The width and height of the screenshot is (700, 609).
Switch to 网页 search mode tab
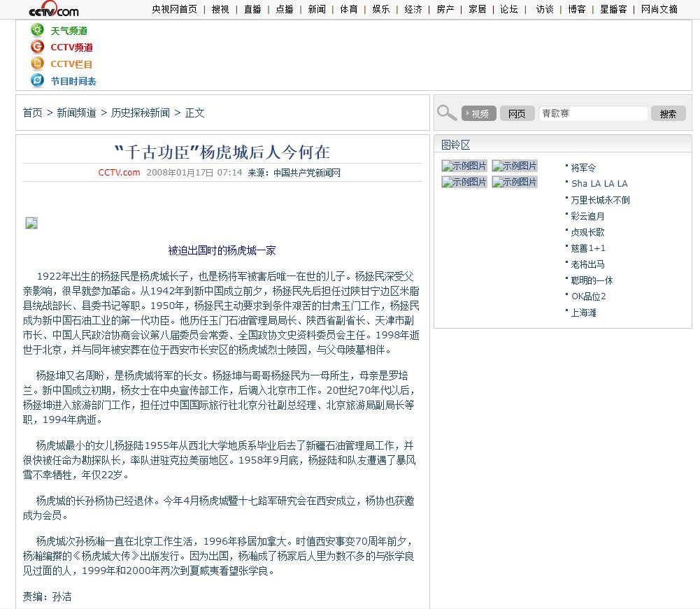[x=517, y=113]
